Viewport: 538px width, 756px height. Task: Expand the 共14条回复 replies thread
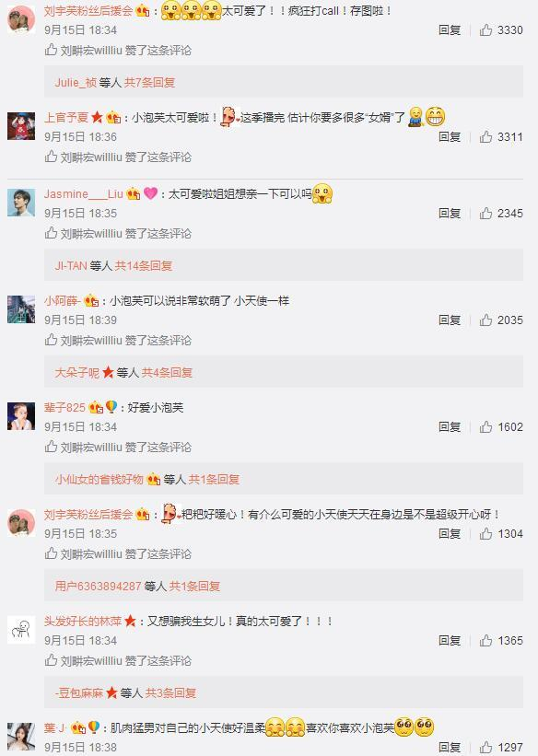click(x=144, y=266)
